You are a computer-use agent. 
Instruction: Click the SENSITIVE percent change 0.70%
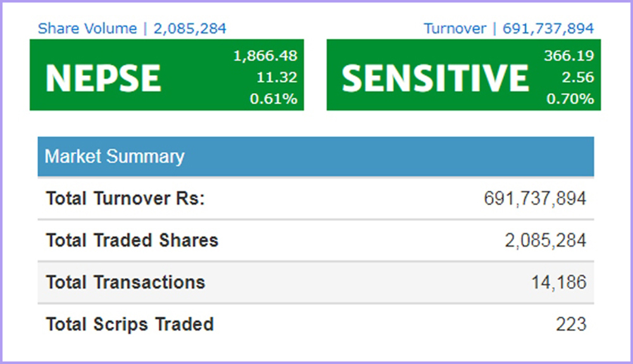572,99
